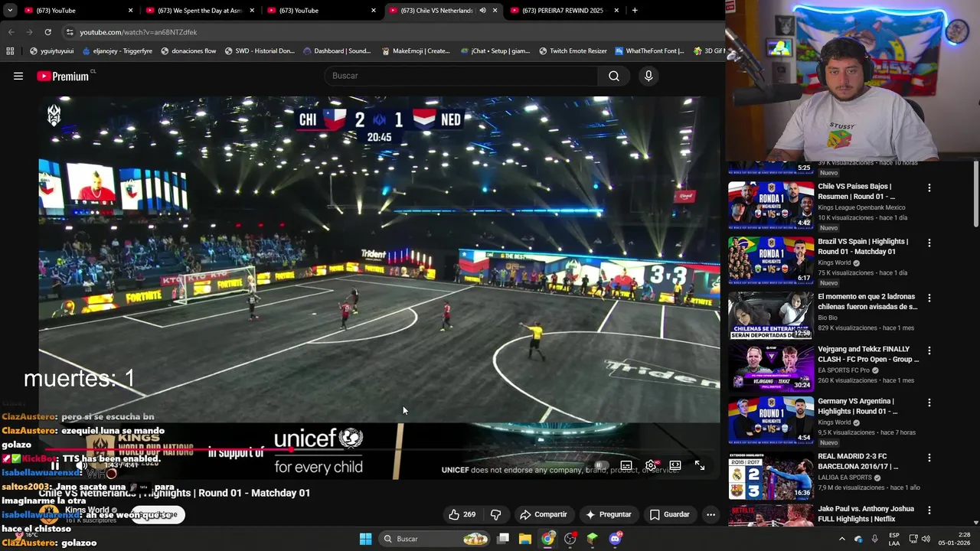The image size is (980, 551).
Task: Open options for '2 ladronas chilenas' video
Action: [x=929, y=298]
